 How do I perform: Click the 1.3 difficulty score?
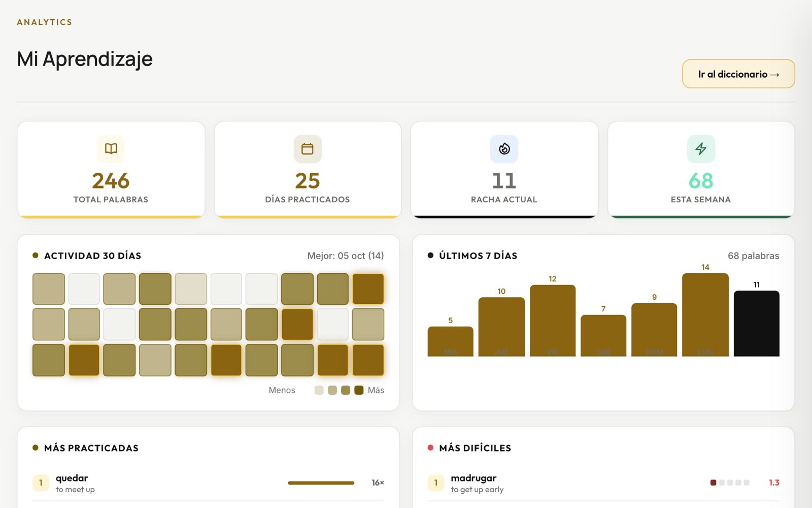[774, 483]
